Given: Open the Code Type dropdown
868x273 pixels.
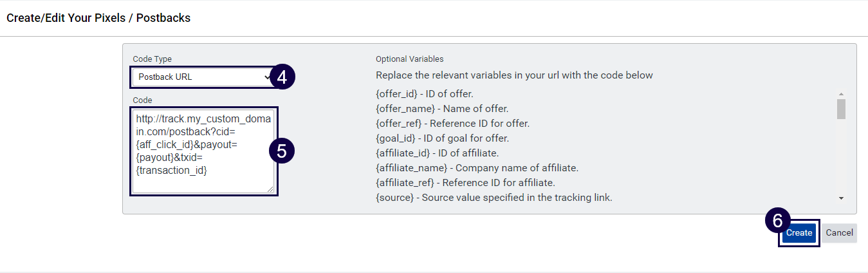Looking at the screenshot, I should click(x=202, y=77).
